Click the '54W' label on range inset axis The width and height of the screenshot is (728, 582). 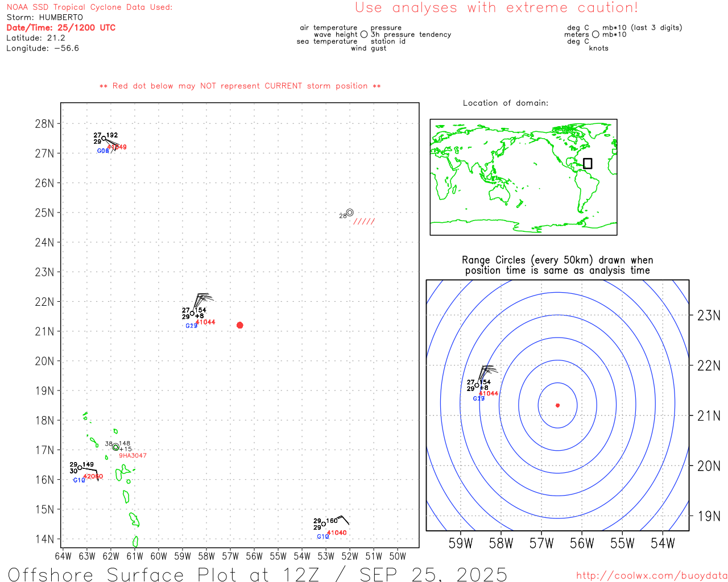[663, 543]
